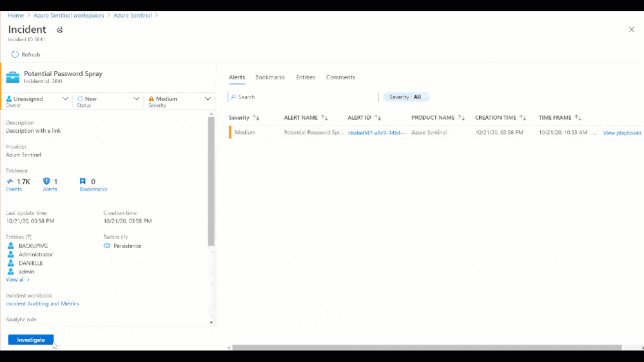Click the BACKUPIVG entity name
The height and width of the screenshot is (362, 644).
click(34, 246)
